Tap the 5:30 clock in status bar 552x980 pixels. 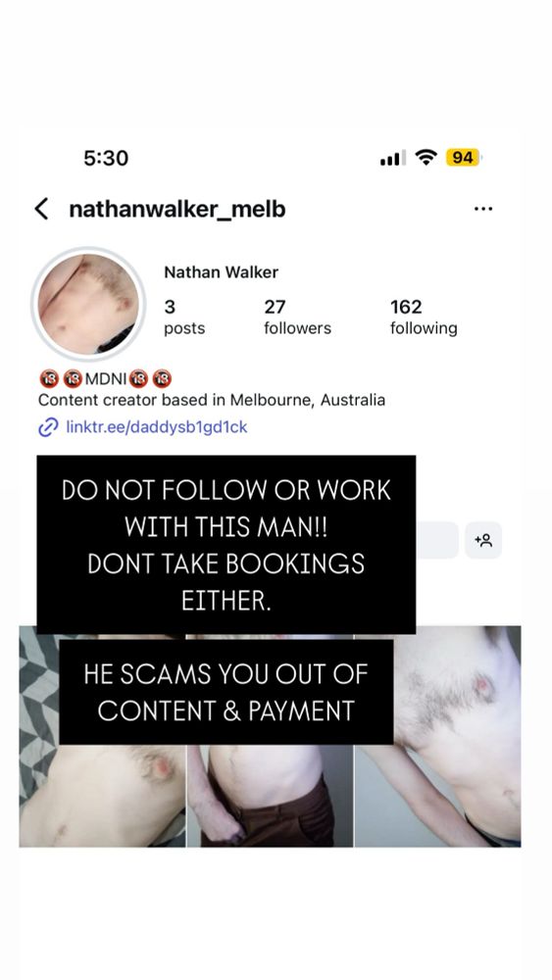(106, 158)
